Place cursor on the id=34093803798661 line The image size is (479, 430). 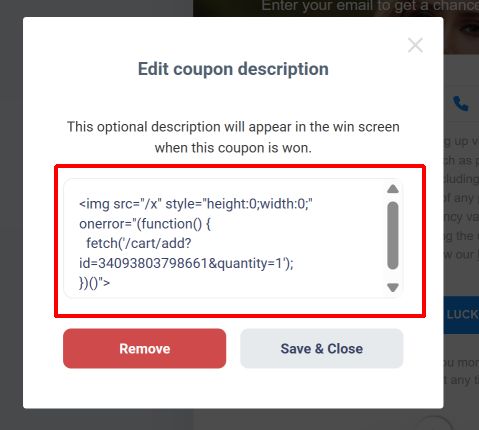186,263
